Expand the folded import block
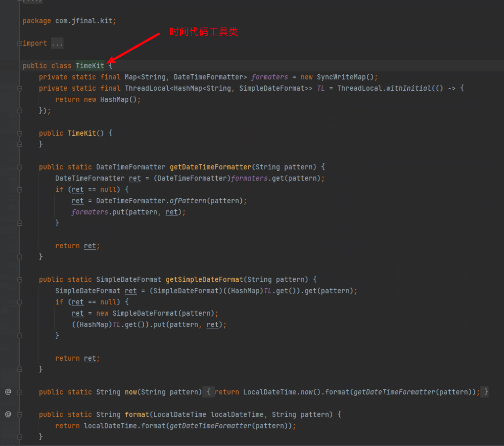This screenshot has height=446, width=504. pos(20,43)
